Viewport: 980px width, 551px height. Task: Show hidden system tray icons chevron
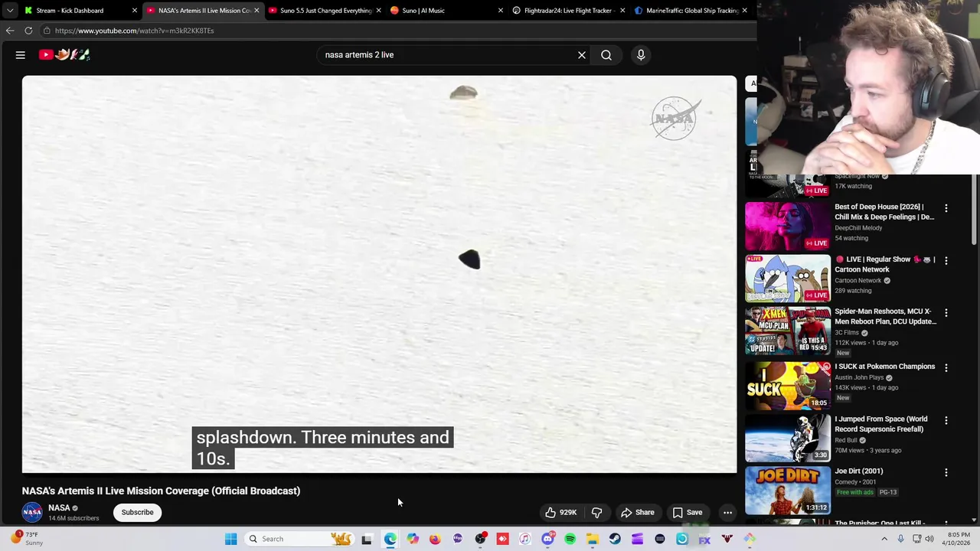point(884,539)
